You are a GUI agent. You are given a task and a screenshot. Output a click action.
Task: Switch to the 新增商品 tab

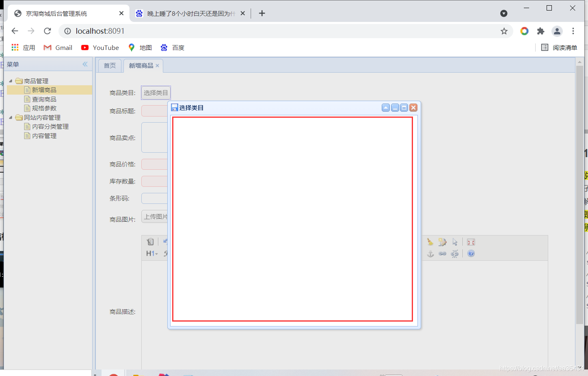pos(141,65)
